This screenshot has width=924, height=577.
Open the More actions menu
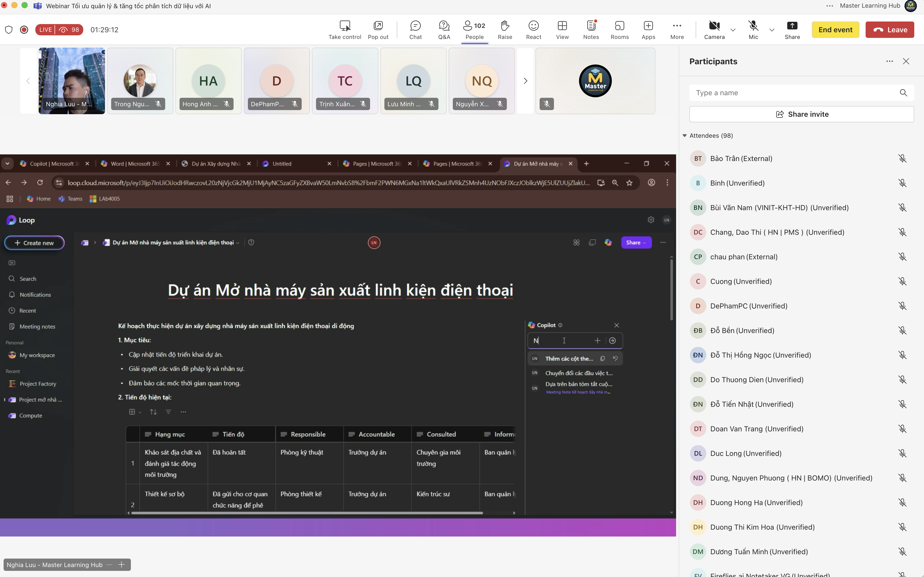pos(677,30)
